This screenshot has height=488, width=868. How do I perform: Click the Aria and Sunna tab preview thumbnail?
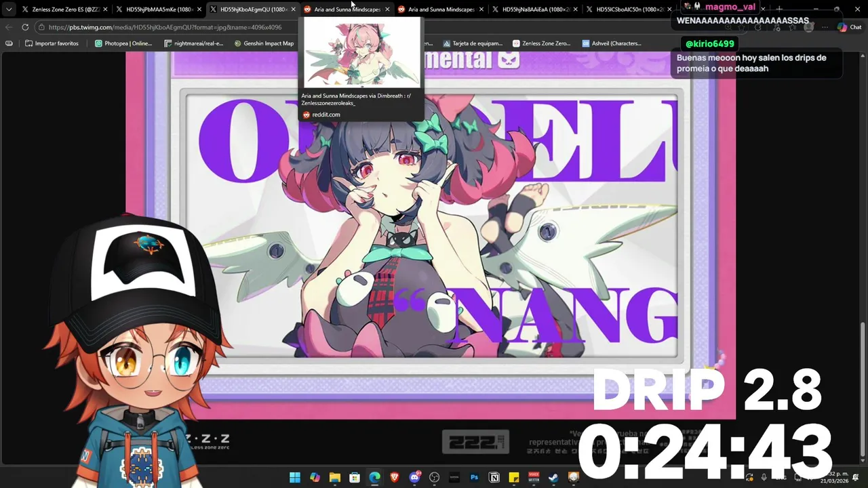point(361,54)
